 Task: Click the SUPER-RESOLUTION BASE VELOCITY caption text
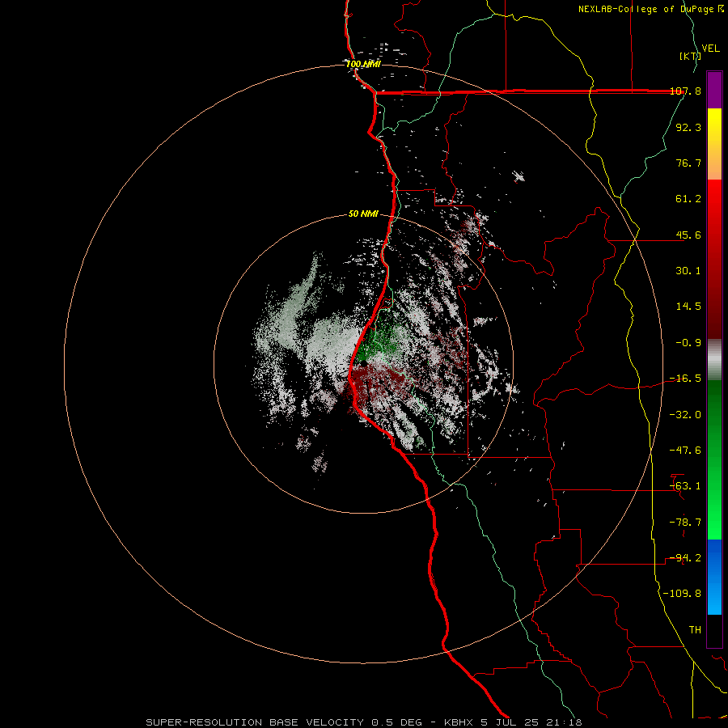coord(255,722)
